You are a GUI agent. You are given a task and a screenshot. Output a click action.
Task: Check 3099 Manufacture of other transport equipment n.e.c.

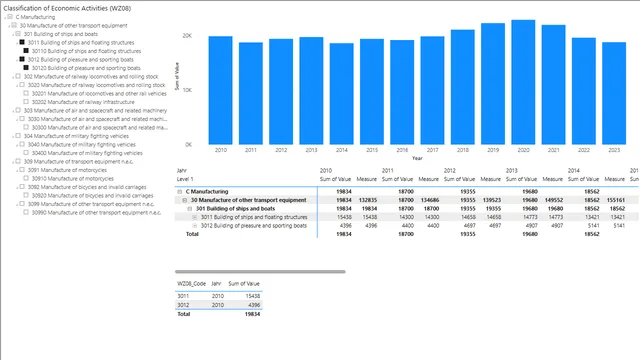(22, 204)
